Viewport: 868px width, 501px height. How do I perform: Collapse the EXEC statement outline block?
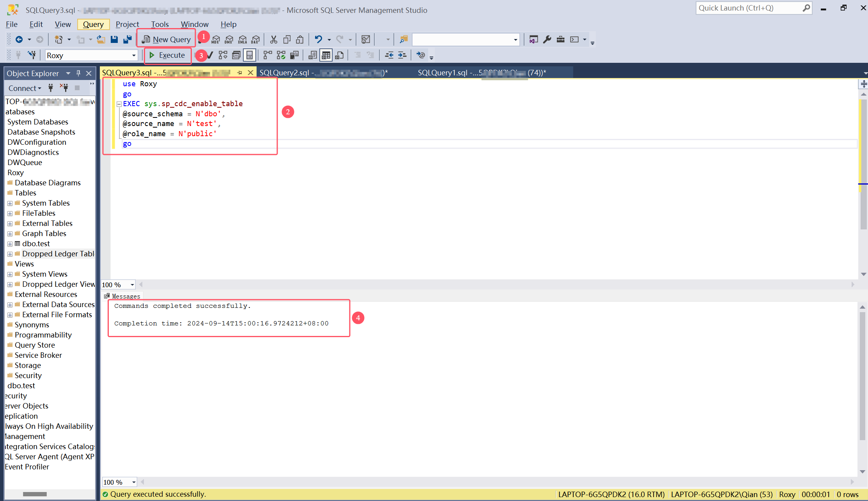point(119,104)
